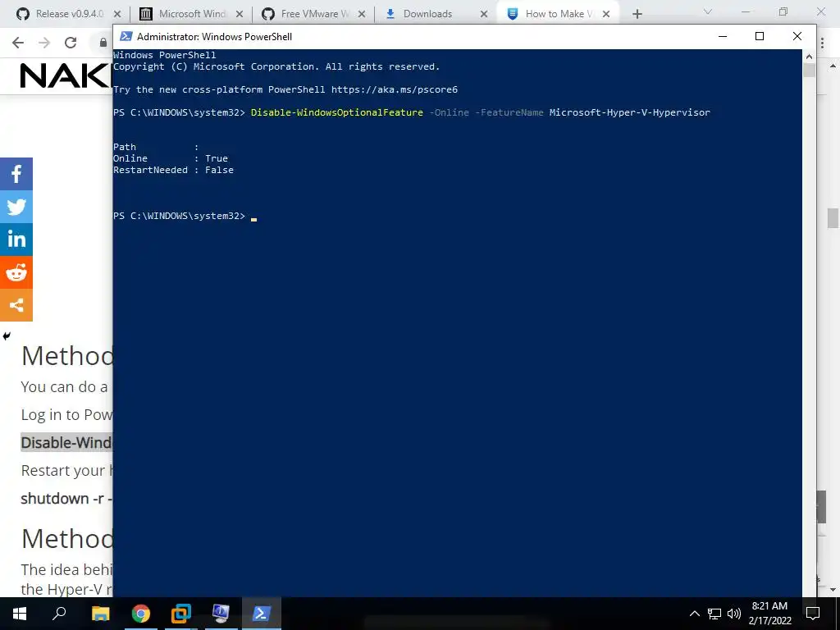Screen dimensions: 840x630
Task: Click the Online : True line
Action: click(171, 158)
